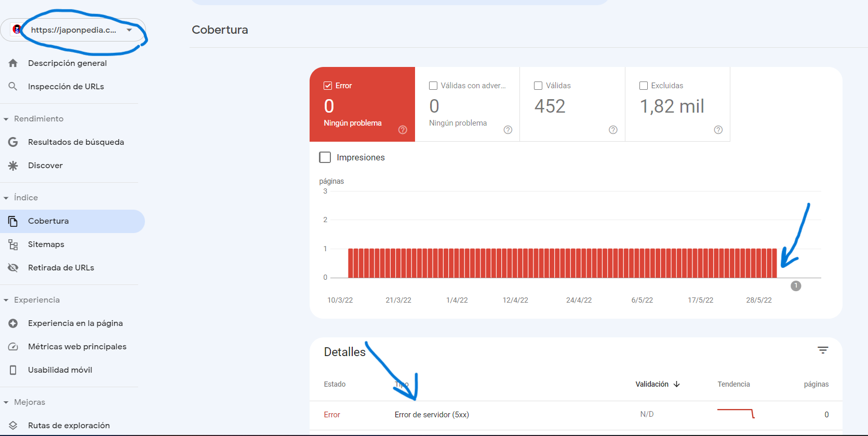868x436 pixels.
Task: Click the help icon on the Error card
Action: [x=403, y=130]
